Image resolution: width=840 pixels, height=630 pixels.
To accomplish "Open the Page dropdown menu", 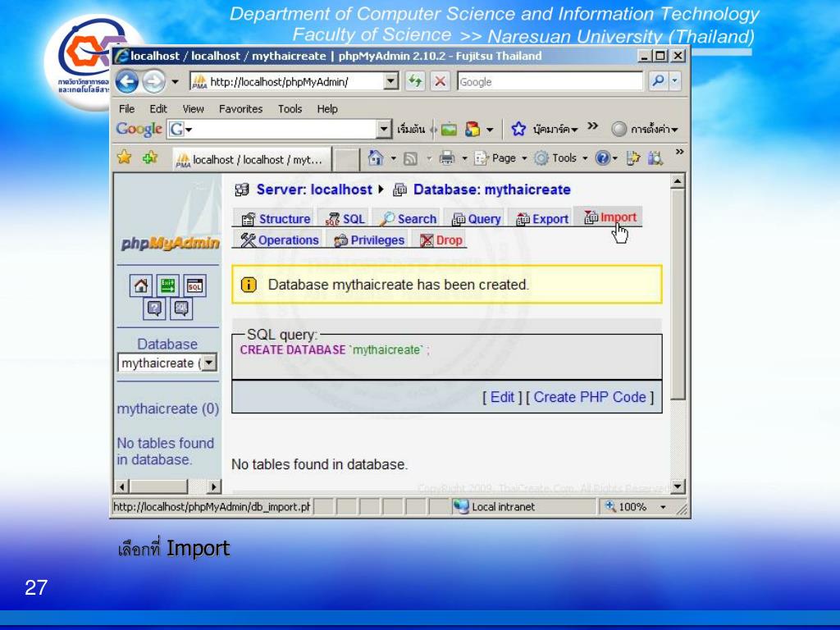I will [x=501, y=158].
